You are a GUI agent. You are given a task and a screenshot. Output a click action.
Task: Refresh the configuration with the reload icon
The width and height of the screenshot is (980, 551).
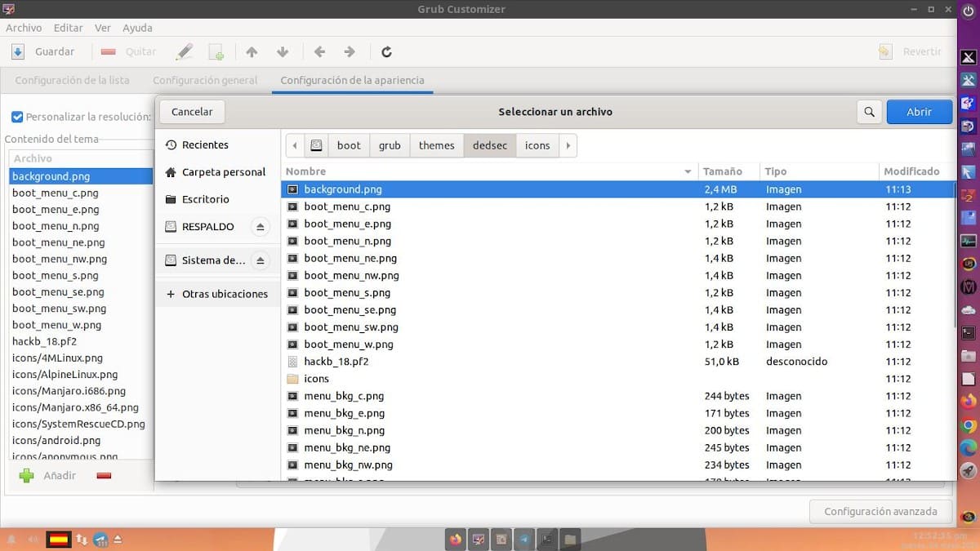[386, 51]
